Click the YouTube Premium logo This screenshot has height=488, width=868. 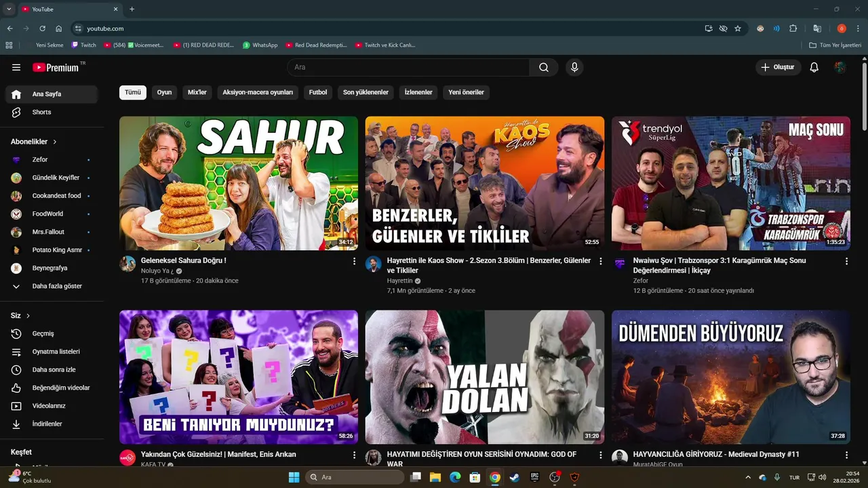pos(56,67)
